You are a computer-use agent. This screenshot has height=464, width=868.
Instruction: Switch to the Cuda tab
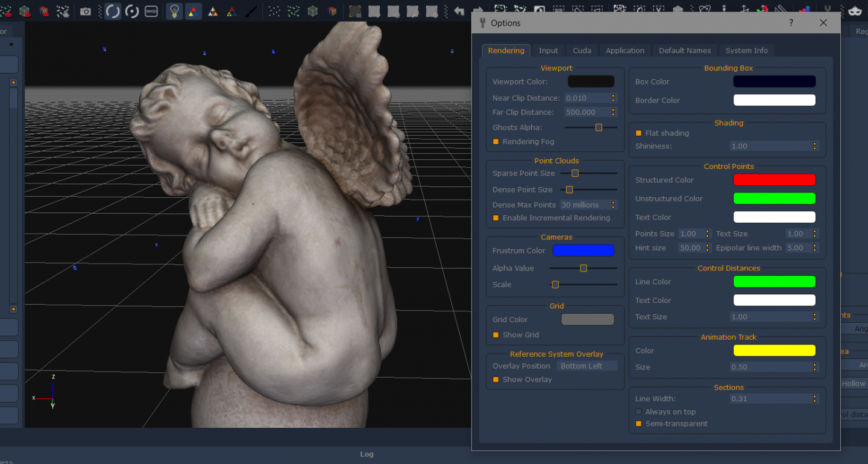(582, 51)
